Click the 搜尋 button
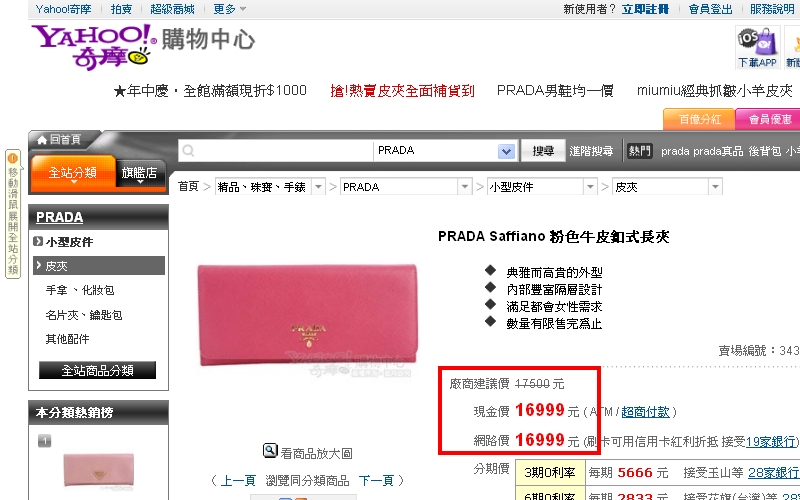The image size is (800, 500). [543, 151]
